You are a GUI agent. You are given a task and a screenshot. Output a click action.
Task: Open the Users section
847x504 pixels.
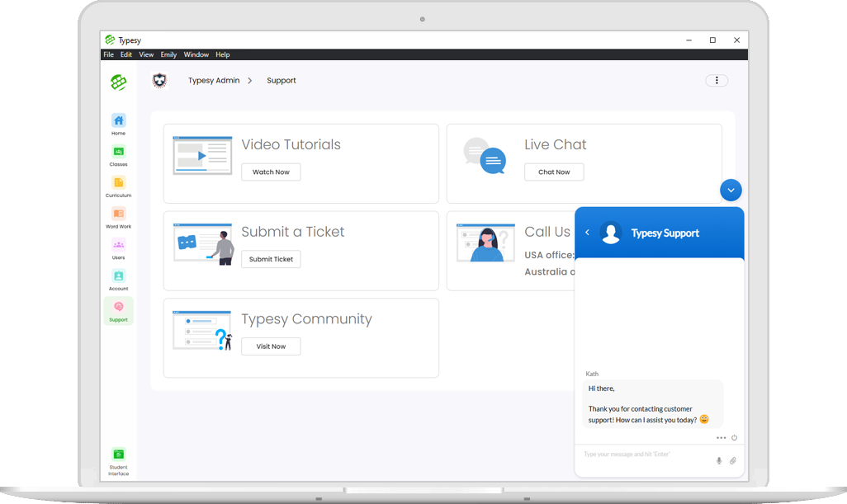click(x=118, y=248)
